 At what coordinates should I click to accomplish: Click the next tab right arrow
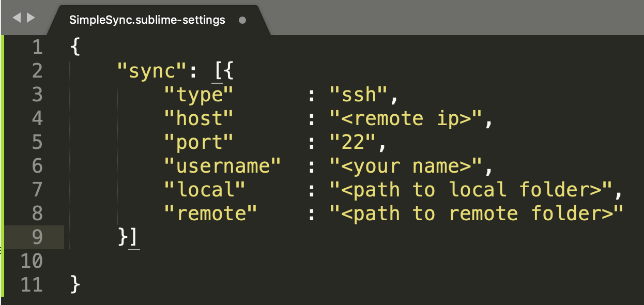tap(31, 18)
